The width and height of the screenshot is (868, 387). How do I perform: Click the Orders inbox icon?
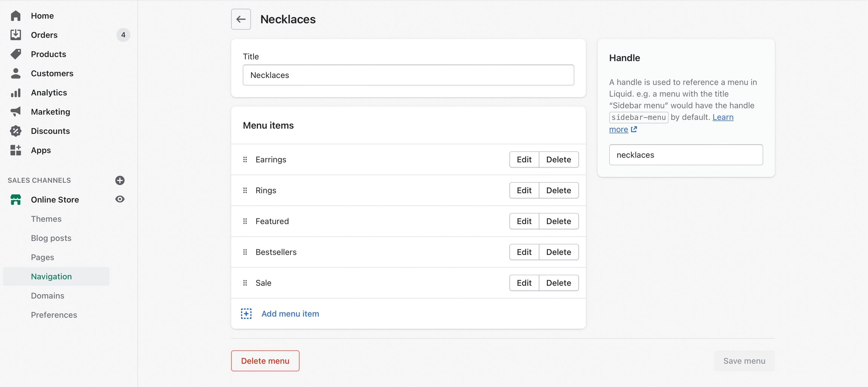tap(16, 35)
